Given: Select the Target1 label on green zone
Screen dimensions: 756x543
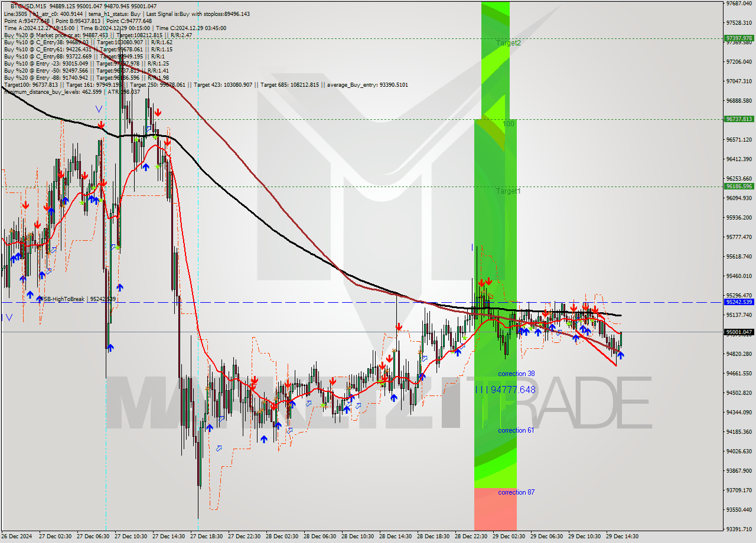Looking at the screenshot, I should 508,191.
